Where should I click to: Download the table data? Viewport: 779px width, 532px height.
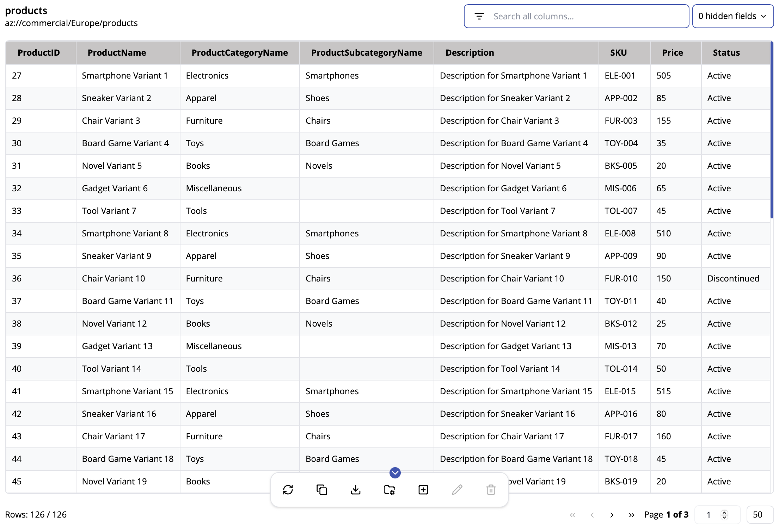tap(356, 490)
